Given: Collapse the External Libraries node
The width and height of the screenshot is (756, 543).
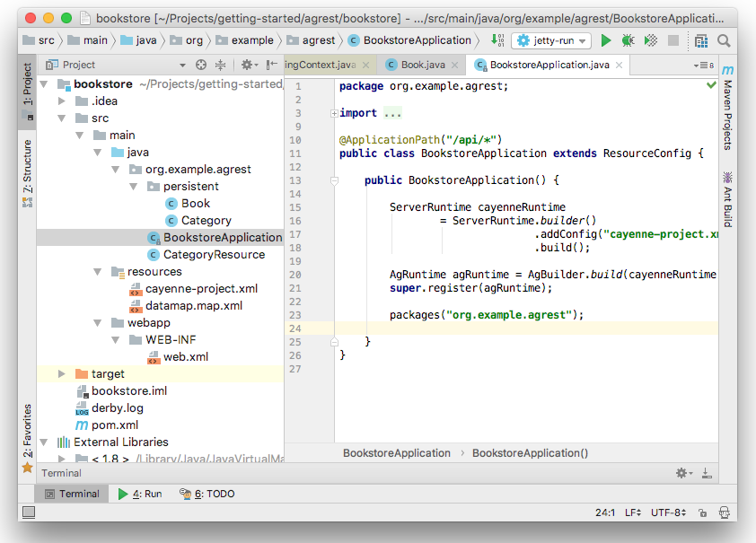Looking at the screenshot, I should click(44, 442).
